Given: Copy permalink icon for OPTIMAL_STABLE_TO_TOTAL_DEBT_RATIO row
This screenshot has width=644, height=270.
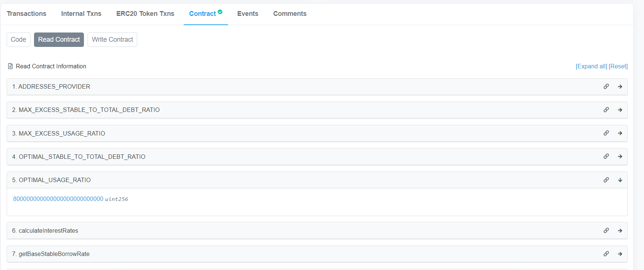Looking at the screenshot, I should 606,156.
